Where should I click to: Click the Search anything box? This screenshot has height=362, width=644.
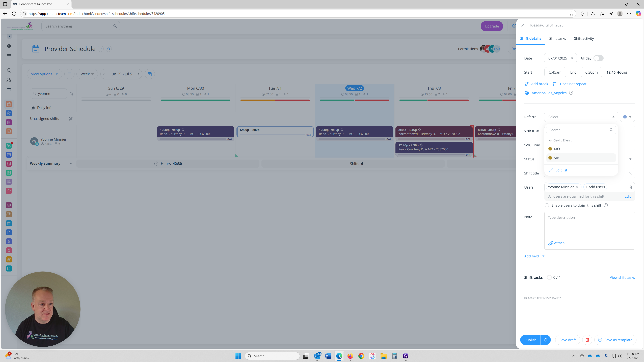coord(80,26)
